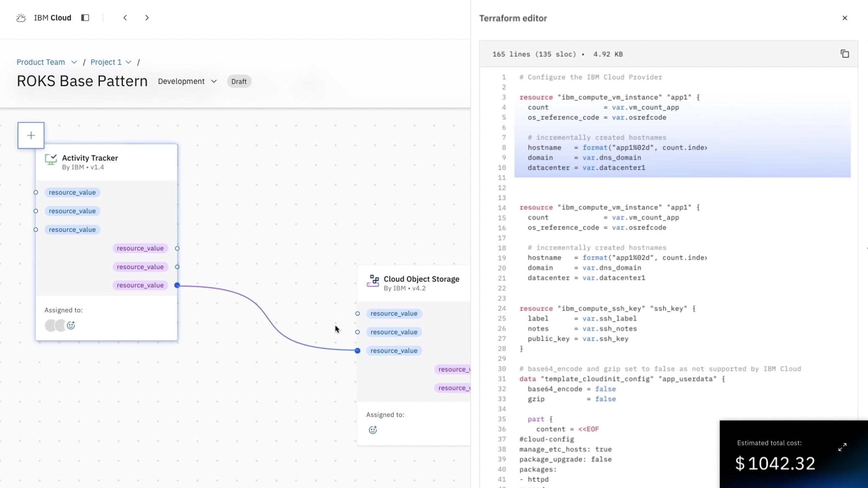Click third blue resource_value tag in Cloud Object Storage

coord(394,351)
